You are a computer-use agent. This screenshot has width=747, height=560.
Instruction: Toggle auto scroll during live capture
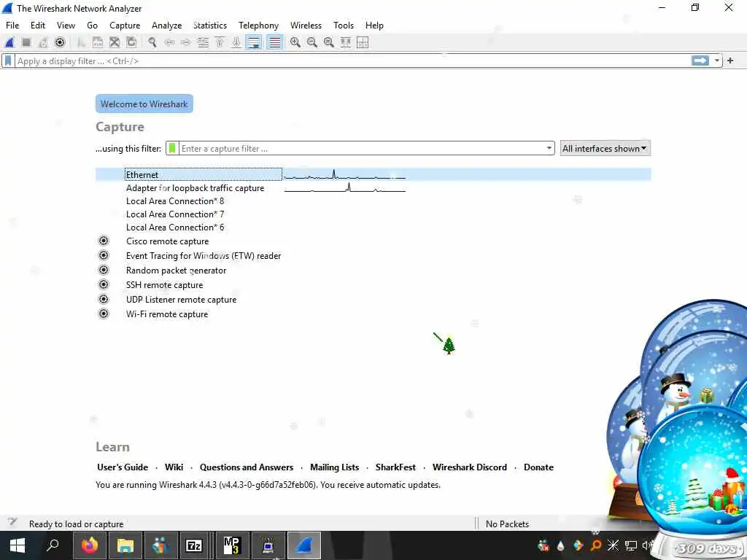click(x=253, y=42)
